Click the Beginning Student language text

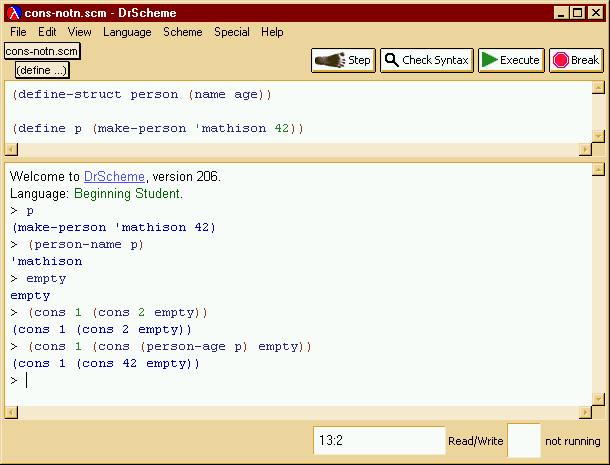128,193
